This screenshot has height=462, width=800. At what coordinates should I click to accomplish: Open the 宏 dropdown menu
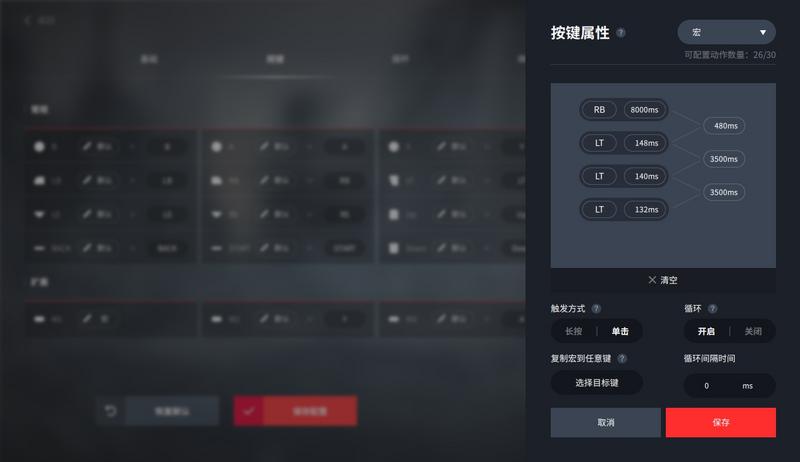click(x=726, y=33)
